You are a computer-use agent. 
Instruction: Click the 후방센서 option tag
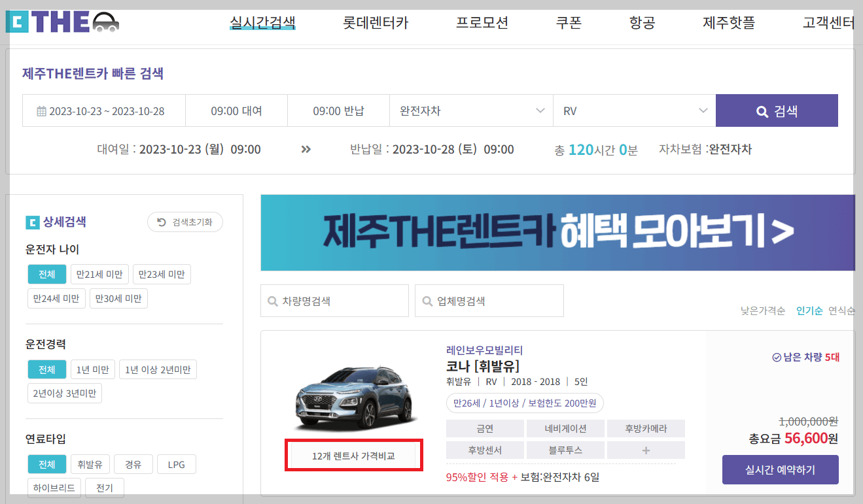pyautogui.click(x=485, y=450)
